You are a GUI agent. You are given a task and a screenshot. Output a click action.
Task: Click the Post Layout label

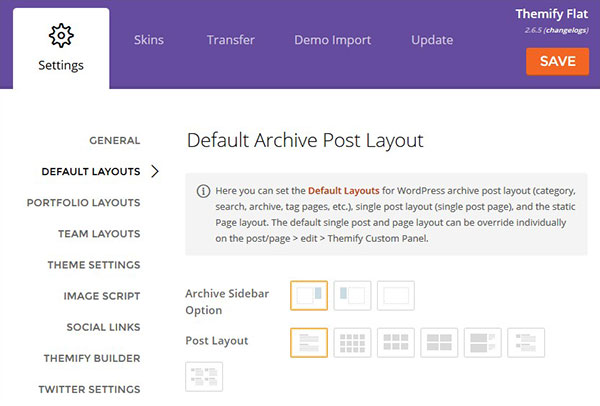click(x=217, y=341)
